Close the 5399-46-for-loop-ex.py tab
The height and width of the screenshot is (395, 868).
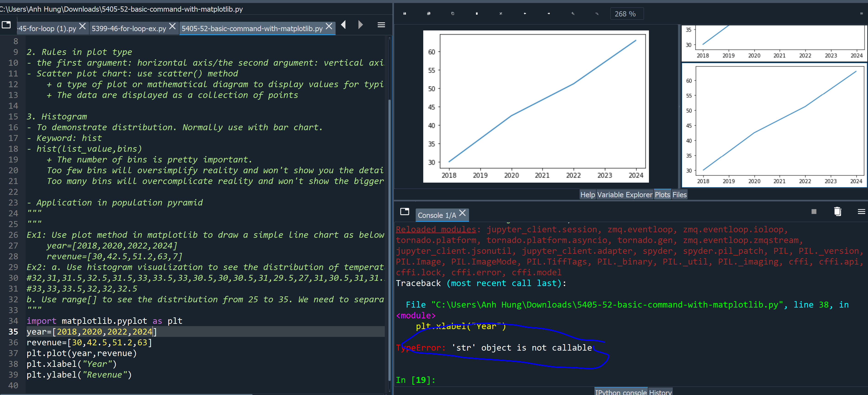click(172, 26)
